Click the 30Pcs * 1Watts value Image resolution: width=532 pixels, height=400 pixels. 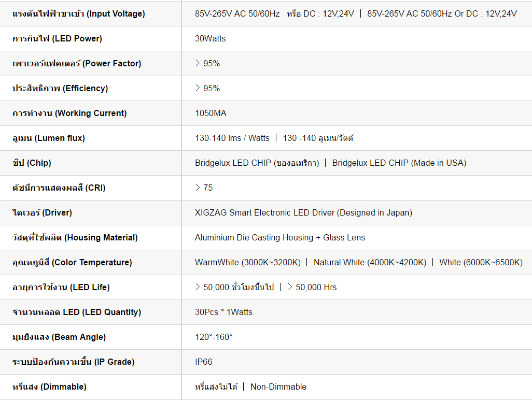(223, 312)
